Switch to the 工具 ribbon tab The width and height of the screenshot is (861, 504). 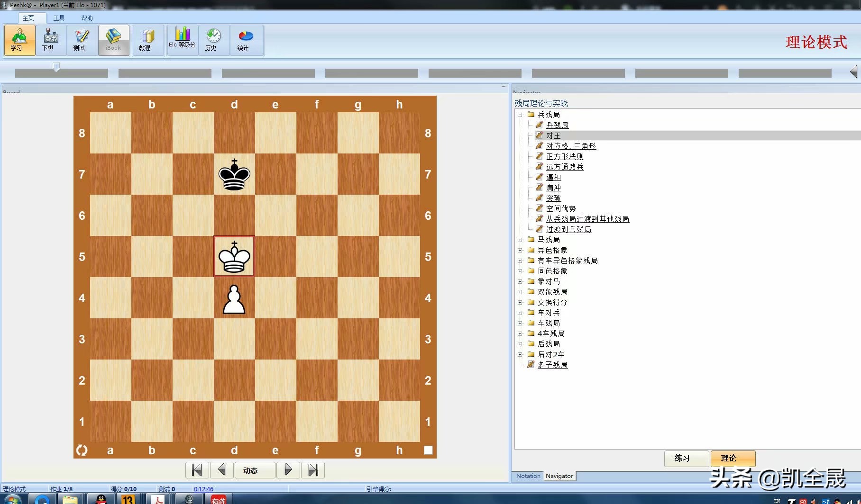click(59, 18)
